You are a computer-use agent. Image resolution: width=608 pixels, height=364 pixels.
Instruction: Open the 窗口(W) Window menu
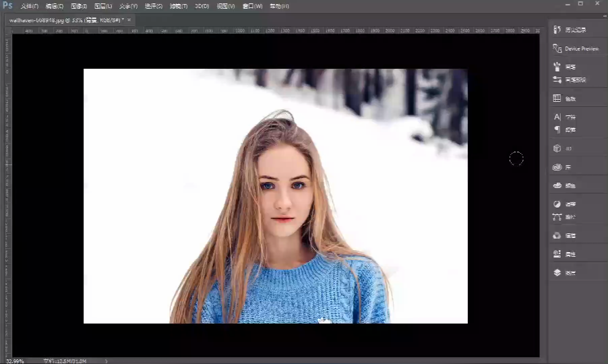pyautogui.click(x=252, y=6)
